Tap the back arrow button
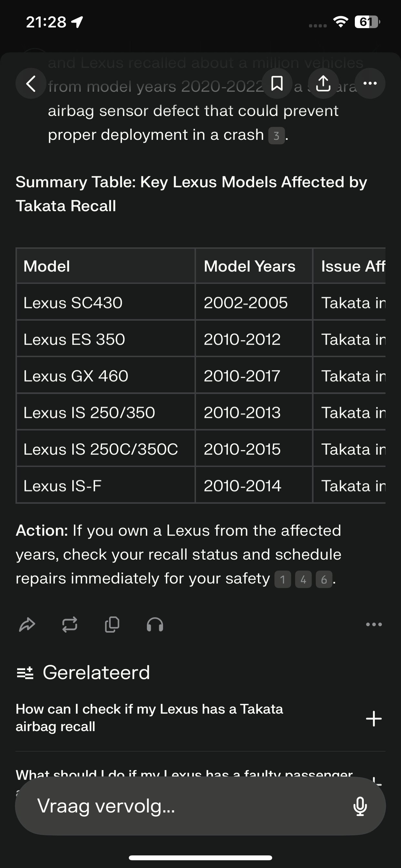This screenshot has height=868, width=401. (x=31, y=84)
